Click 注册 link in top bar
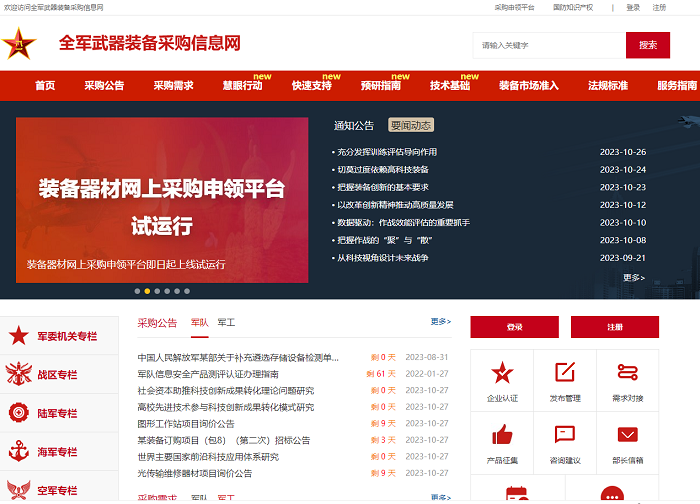This screenshot has width=700, height=504. tap(659, 8)
